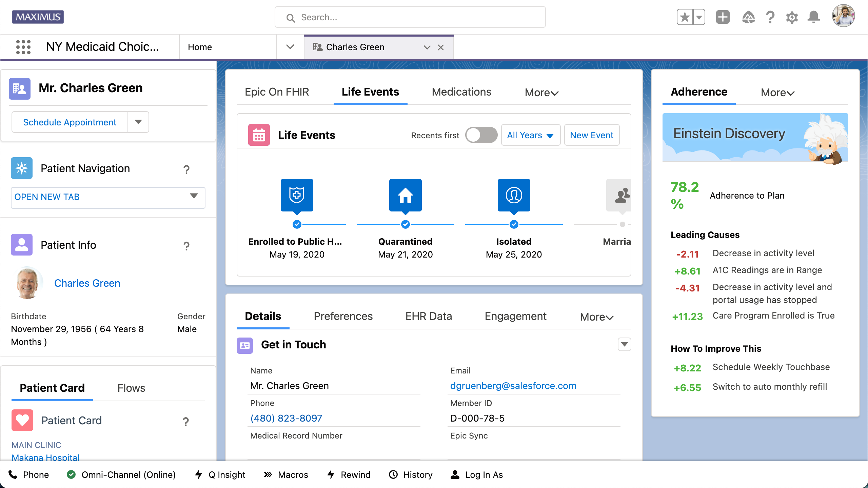Click the dgruenberg@salesforce.com email link
This screenshot has width=868, height=488.
pyautogui.click(x=513, y=386)
